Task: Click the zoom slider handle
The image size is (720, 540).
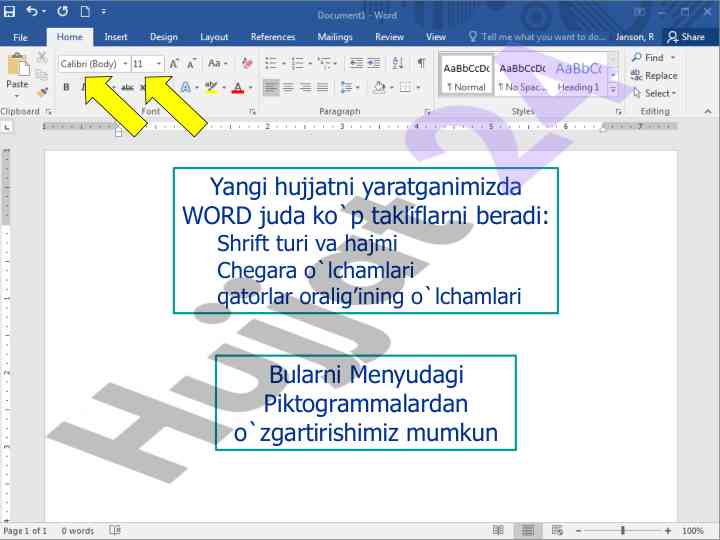Action: 623,531
